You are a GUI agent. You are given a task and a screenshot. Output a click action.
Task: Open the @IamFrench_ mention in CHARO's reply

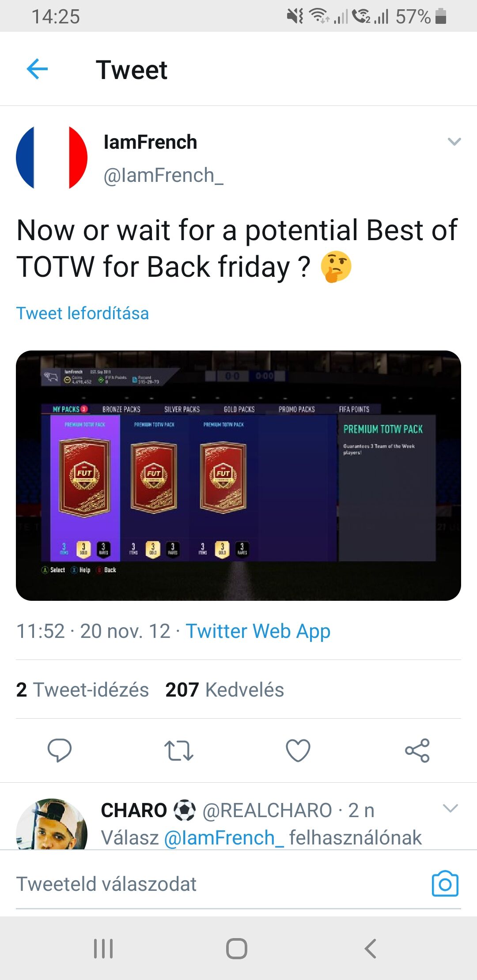click(224, 837)
